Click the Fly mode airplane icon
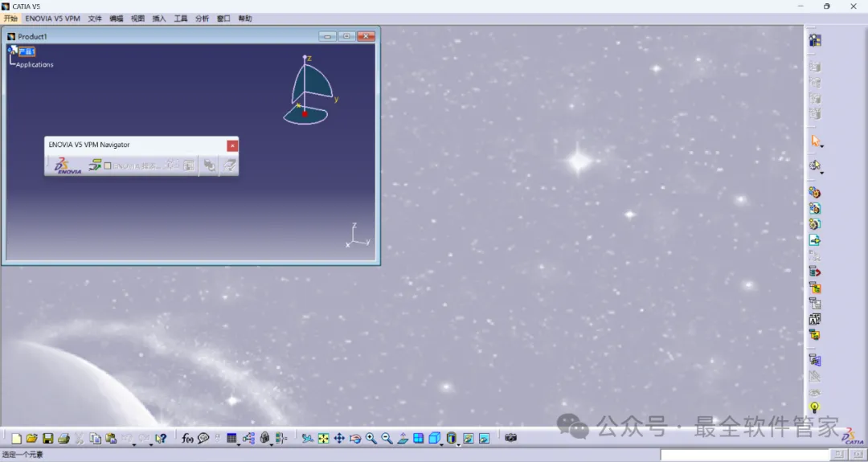Image resolution: width=868 pixels, height=462 pixels. [x=307, y=438]
